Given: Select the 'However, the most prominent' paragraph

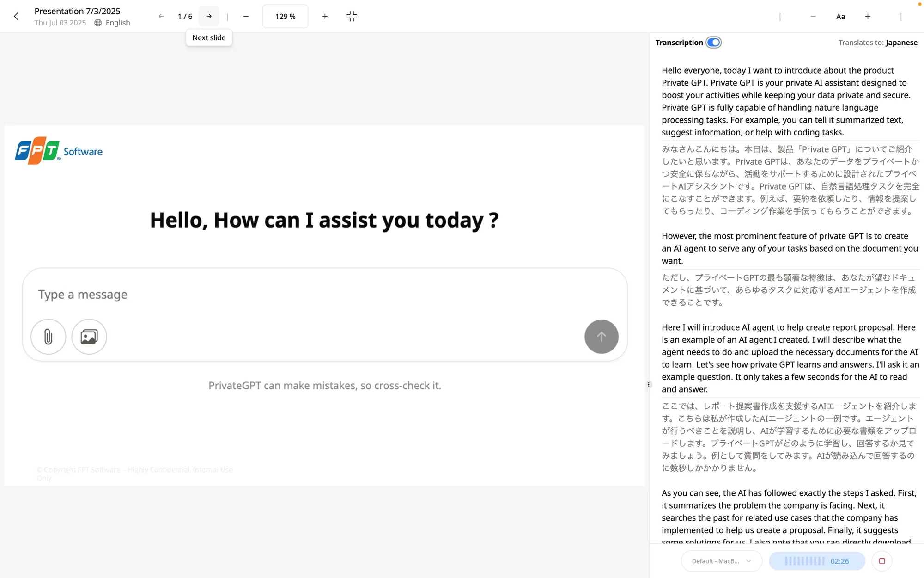Looking at the screenshot, I should [x=790, y=248].
